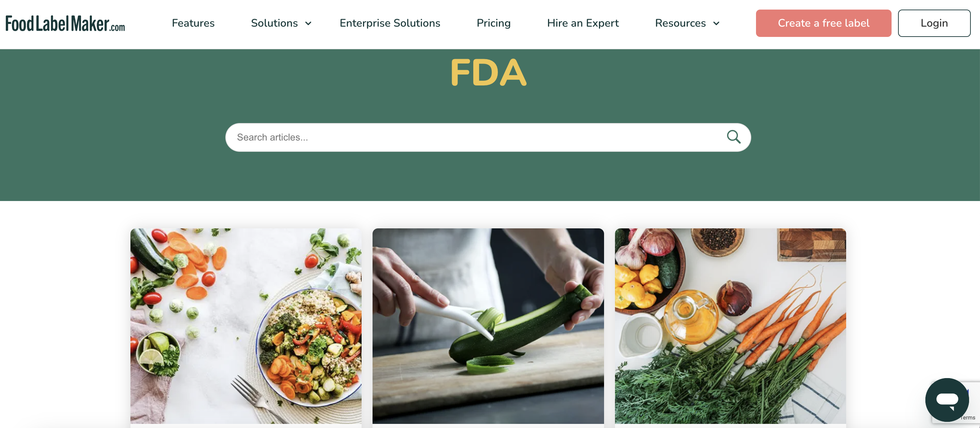Viewport: 980px width, 428px height.
Task: Expand the Solutions dropdown chevron
Action: click(x=308, y=24)
